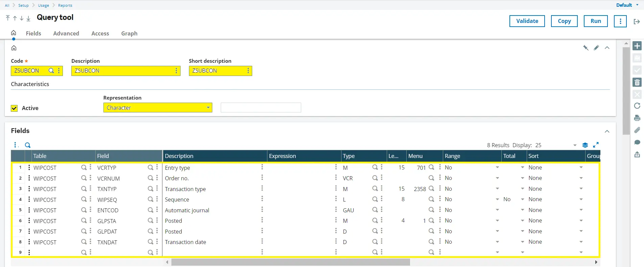Click table lookup icon in row 4 WIPCOST
Screen dimensions: 644x267
84,199
